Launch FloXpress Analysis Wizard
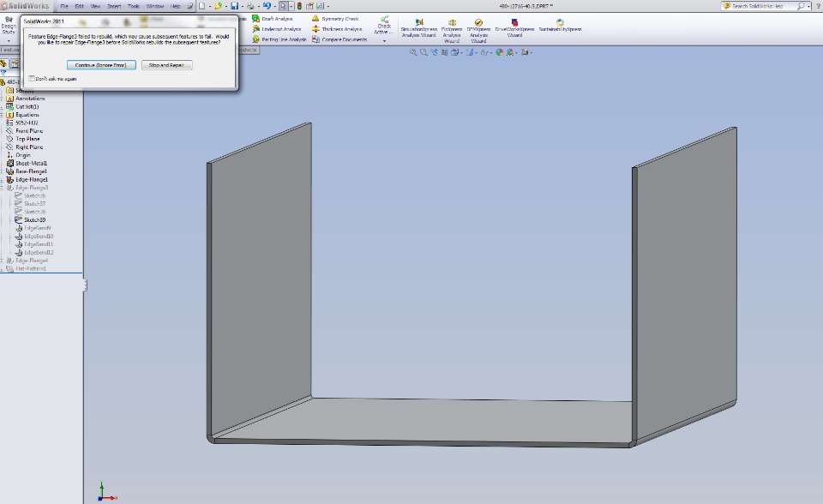The height and width of the screenshot is (504, 823). coord(452,31)
